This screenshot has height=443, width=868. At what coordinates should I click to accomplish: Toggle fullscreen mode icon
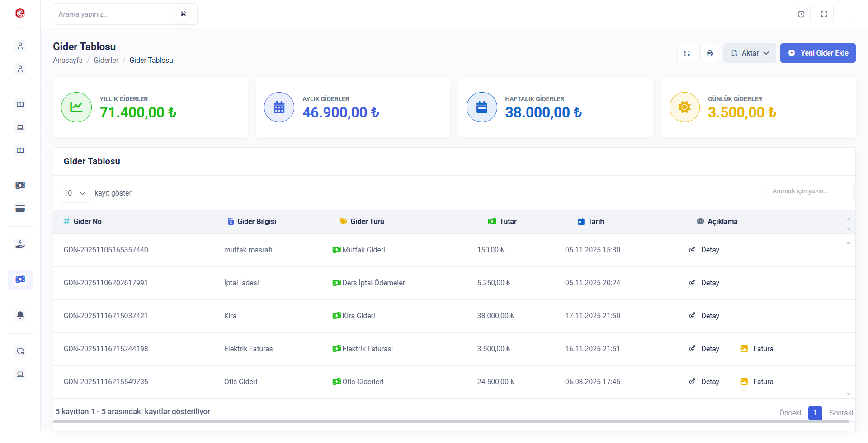click(x=824, y=14)
